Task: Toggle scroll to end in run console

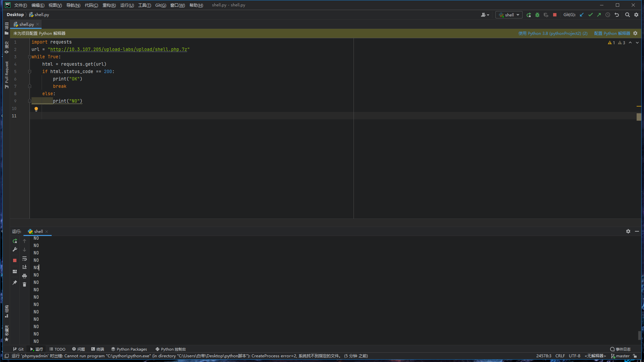Action: click(x=24, y=267)
